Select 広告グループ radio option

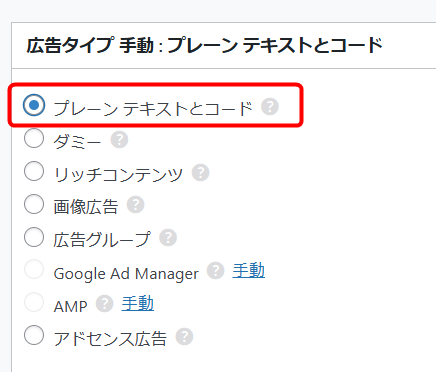tap(34, 237)
